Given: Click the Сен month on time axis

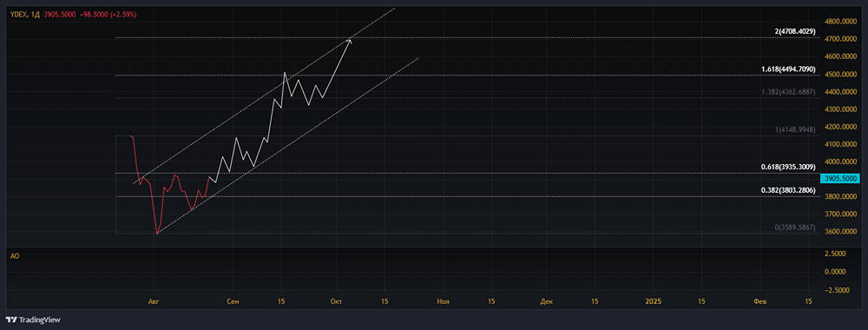Looking at the screenshot, I should click(x=233, y=301).
